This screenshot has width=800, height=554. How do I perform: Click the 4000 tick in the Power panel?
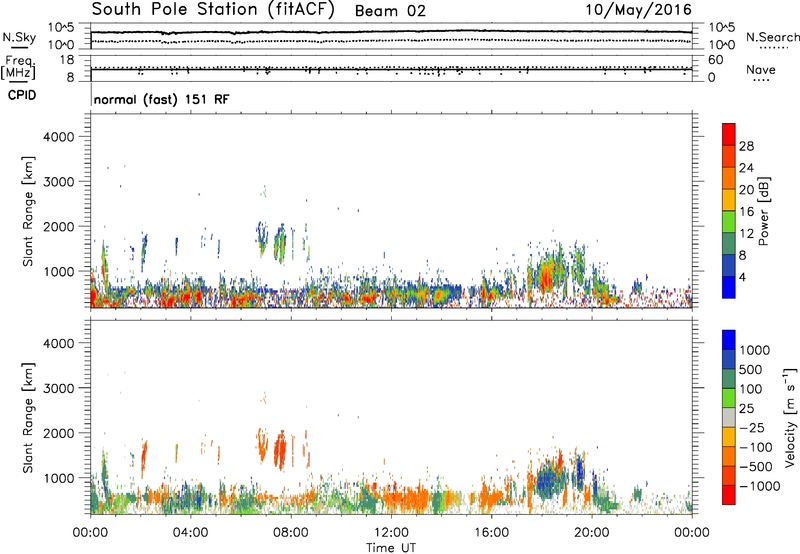58,137
